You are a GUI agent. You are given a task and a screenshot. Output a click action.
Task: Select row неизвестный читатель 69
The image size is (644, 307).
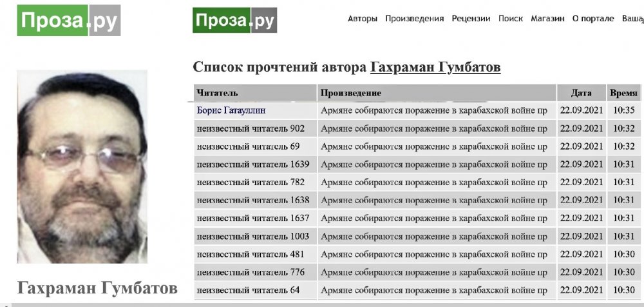click(417, 146)
